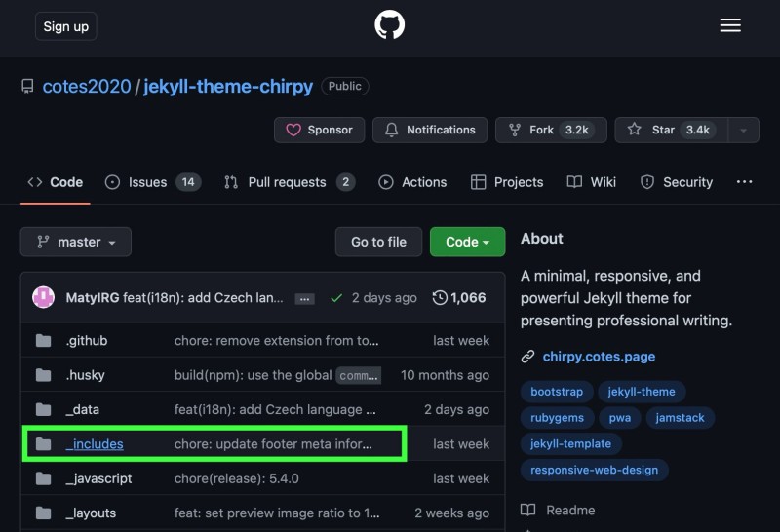Viewport: 780px width, 532px height.
Task: Open the hamburger navigation menu
Action: point(730,26)
